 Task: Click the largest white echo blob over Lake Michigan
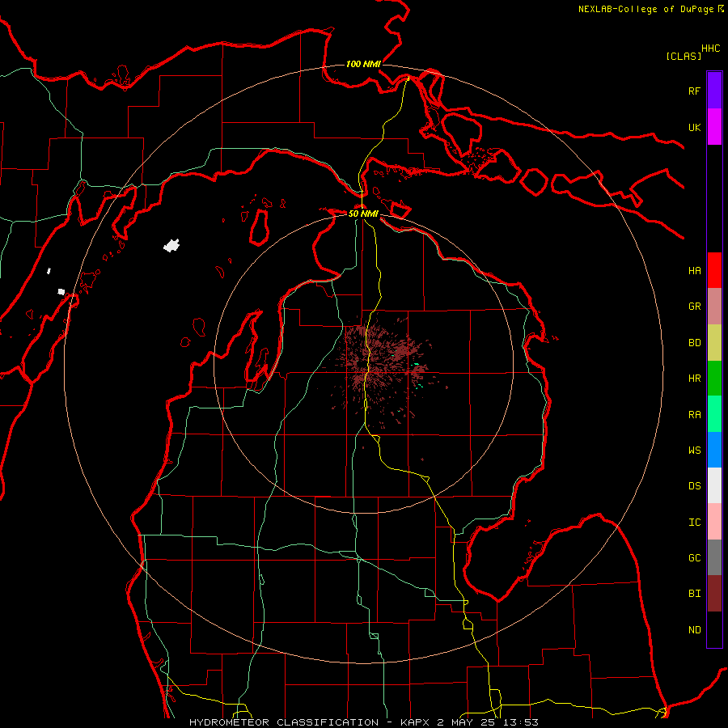click(x=171, y=245)
